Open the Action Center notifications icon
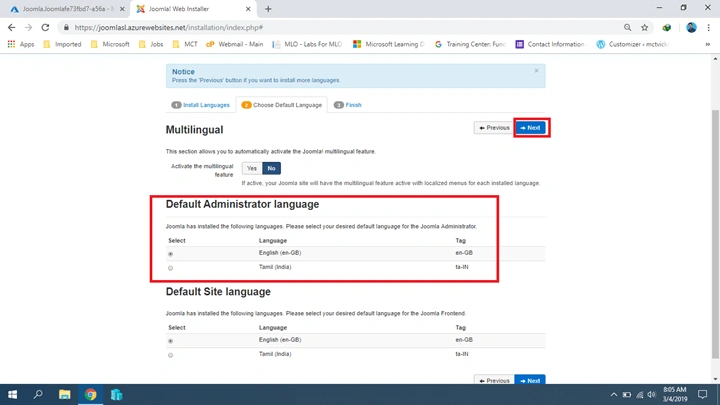Image resolution: width=720 pixels, height=405 pixels. point(703,394)
